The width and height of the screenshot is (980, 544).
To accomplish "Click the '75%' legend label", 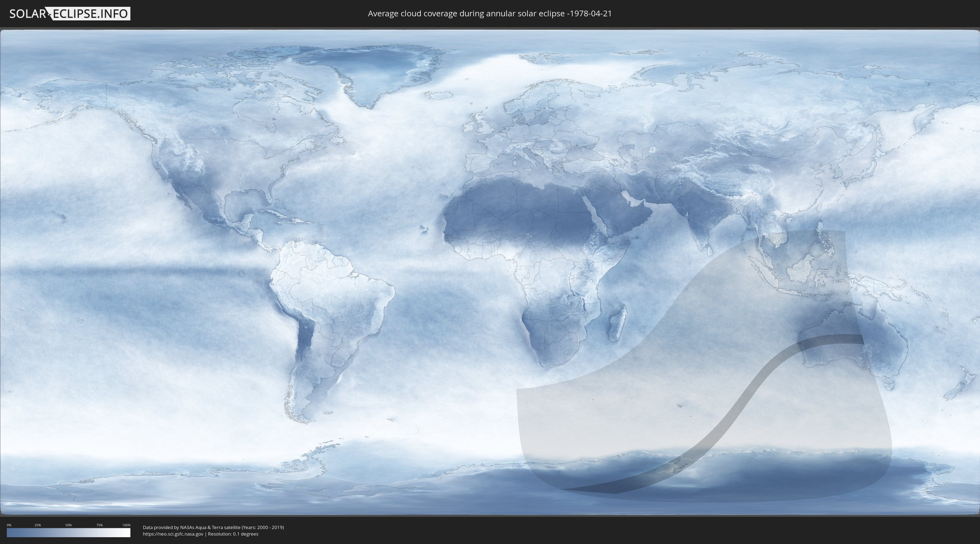I will click(99, 525).
